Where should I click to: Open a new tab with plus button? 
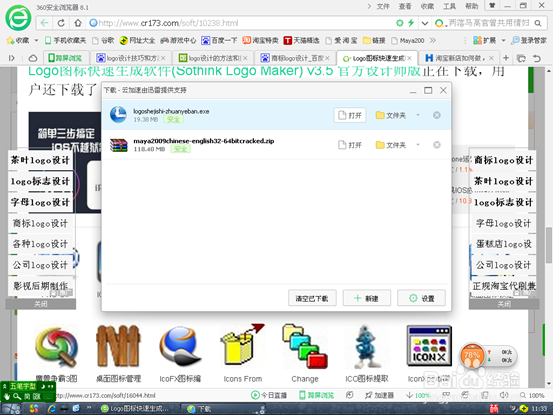click(x=506, y=58)
